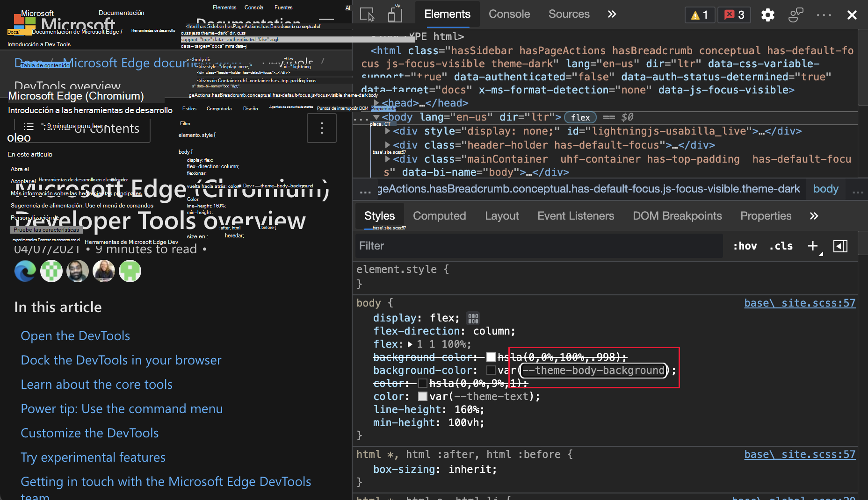
Task: Toggle device emulation mode
Action: point(395,14)
